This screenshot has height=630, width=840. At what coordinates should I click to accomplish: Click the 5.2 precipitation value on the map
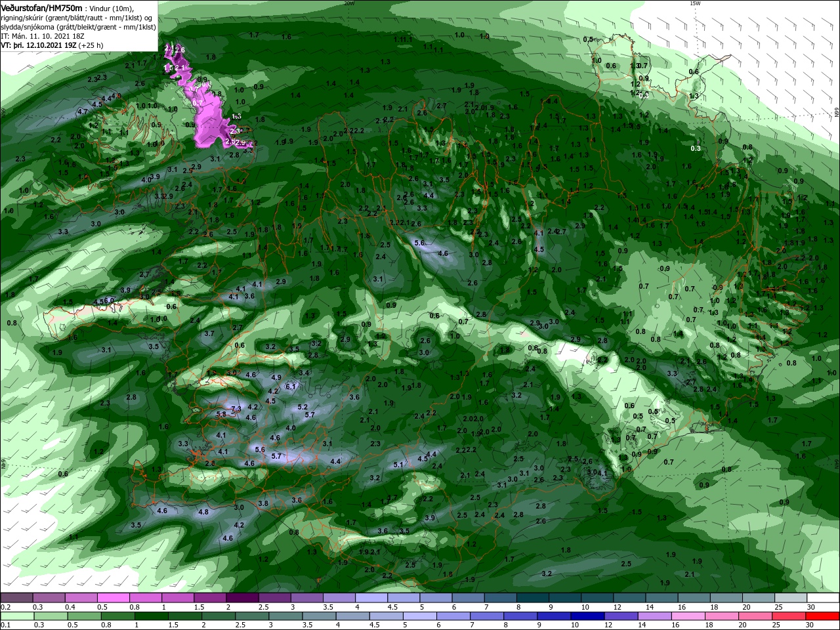(303, 407)
